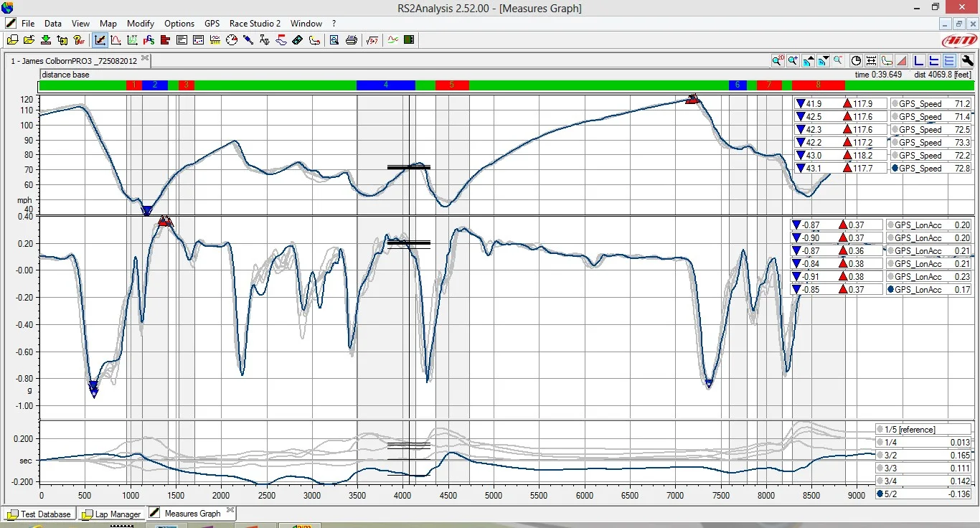This screenshot has width=980, height=528.
Task: Click the green download arrow icon
Action: 46,40
